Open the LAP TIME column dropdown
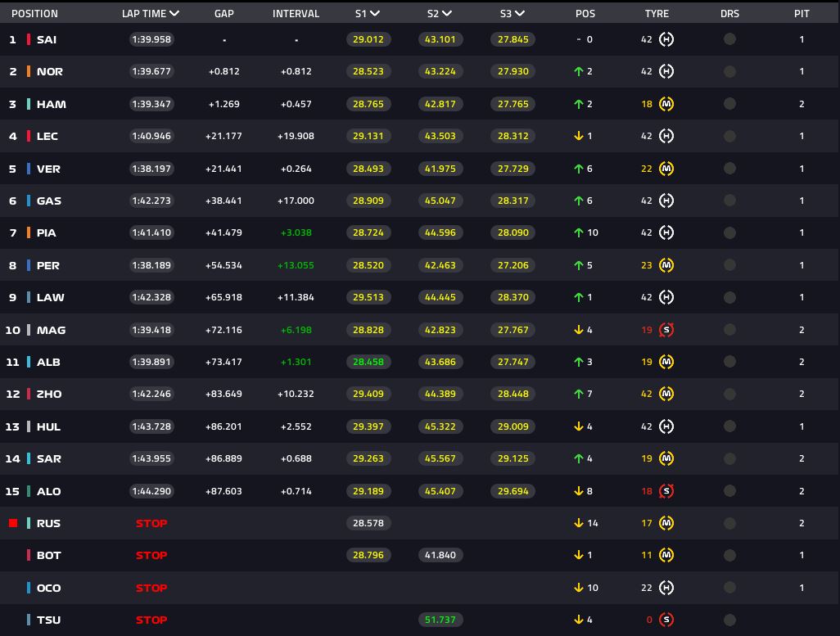 (174, 14)
